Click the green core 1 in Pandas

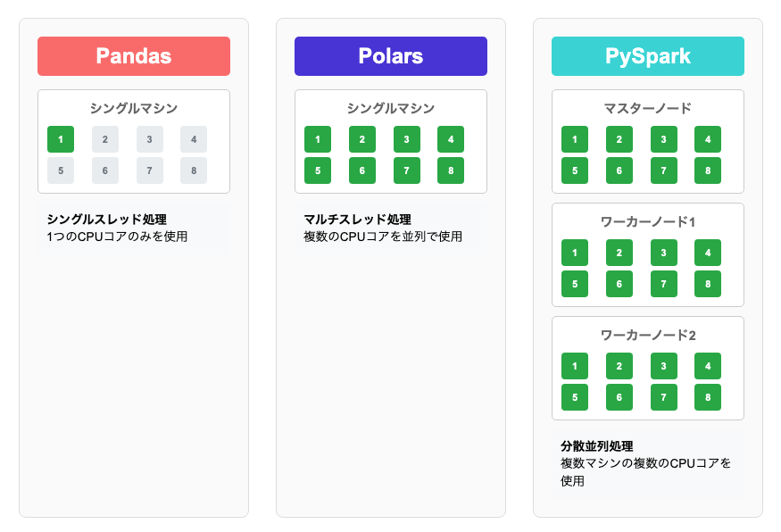(x=61, y=139)
